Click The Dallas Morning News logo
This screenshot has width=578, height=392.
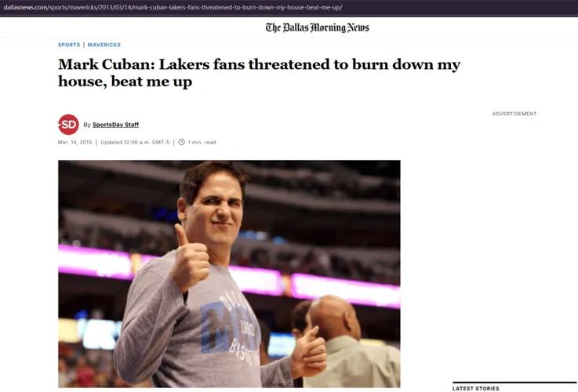(x=317, y=27)
